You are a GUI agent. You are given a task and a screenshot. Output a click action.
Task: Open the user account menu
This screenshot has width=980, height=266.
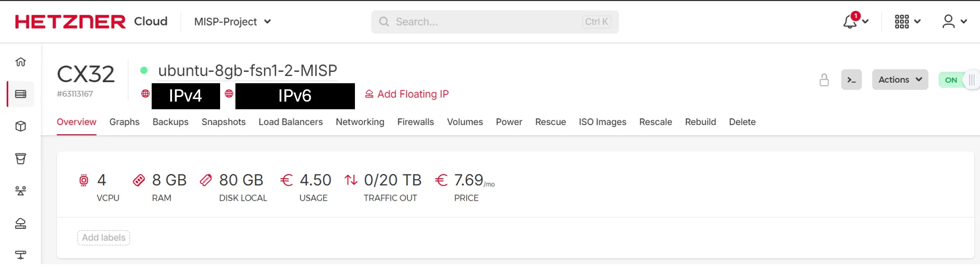(x=954, y=21)
